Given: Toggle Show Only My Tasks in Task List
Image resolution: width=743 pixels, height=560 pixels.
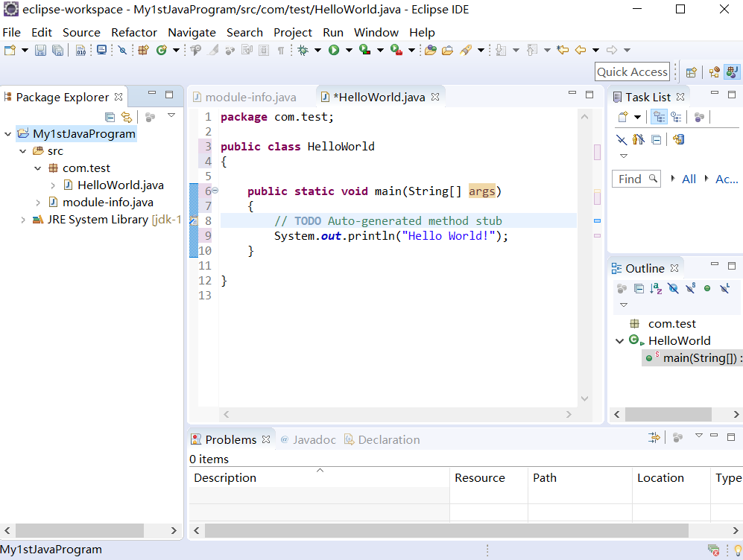Looking at the screenshot, I should [639, 140].
